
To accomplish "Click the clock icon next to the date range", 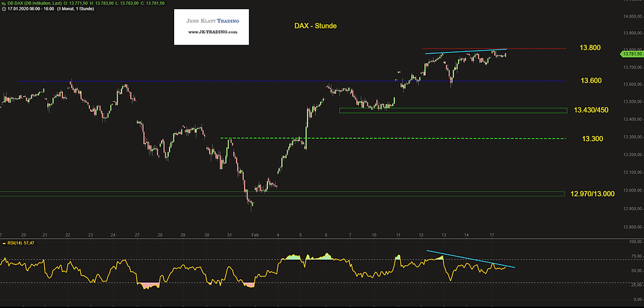I will [4, 9].
